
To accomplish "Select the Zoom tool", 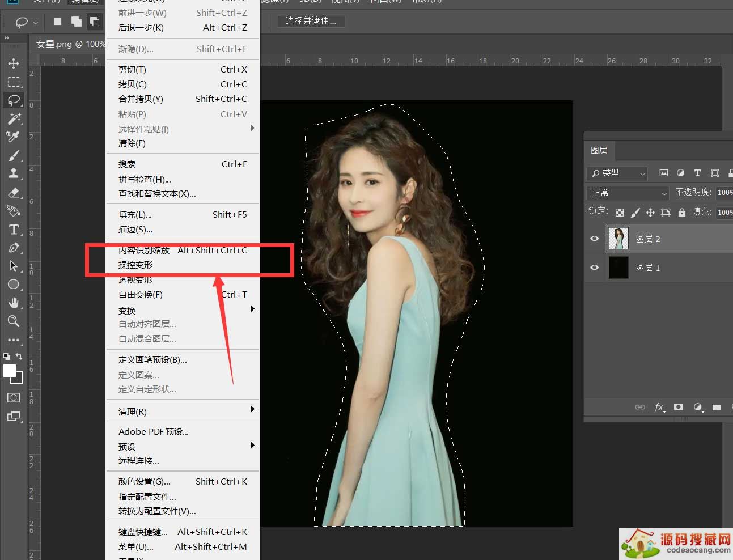I will [14, 321].
